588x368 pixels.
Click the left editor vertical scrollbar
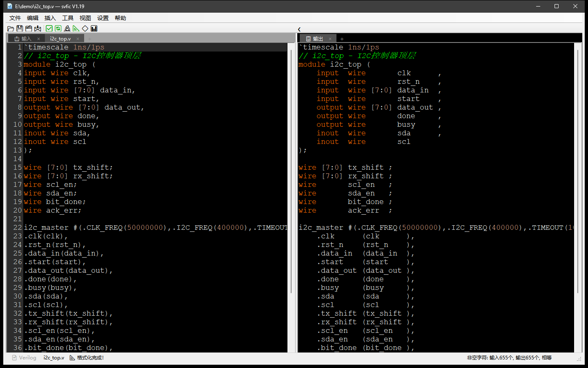(x=291, y=172)
